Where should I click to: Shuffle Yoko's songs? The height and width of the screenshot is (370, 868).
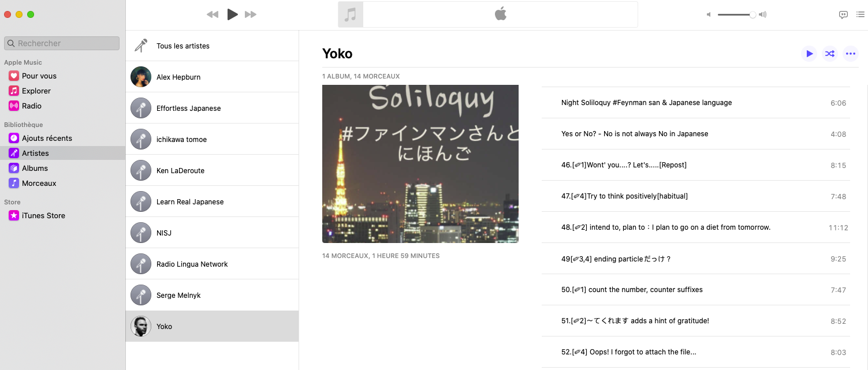(830, 54)
